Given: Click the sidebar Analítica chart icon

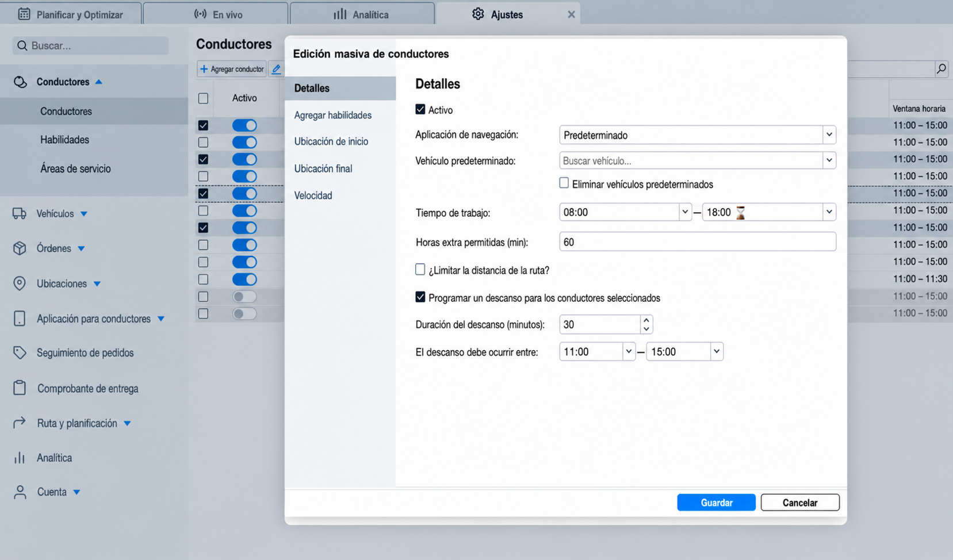Looking at the screenshot, I should [20, 458].
